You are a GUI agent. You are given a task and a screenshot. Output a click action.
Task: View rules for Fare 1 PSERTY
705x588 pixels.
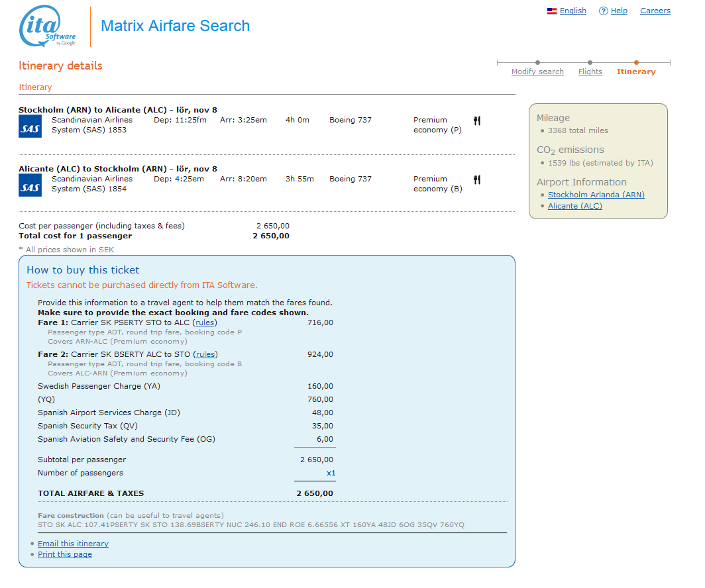(205, 322)
